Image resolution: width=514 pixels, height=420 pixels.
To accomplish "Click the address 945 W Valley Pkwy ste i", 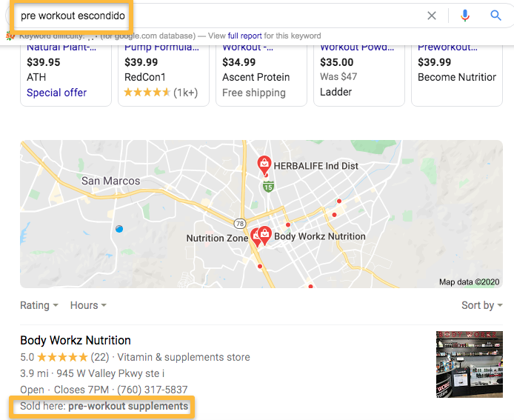I will click(x=110, y=373).
